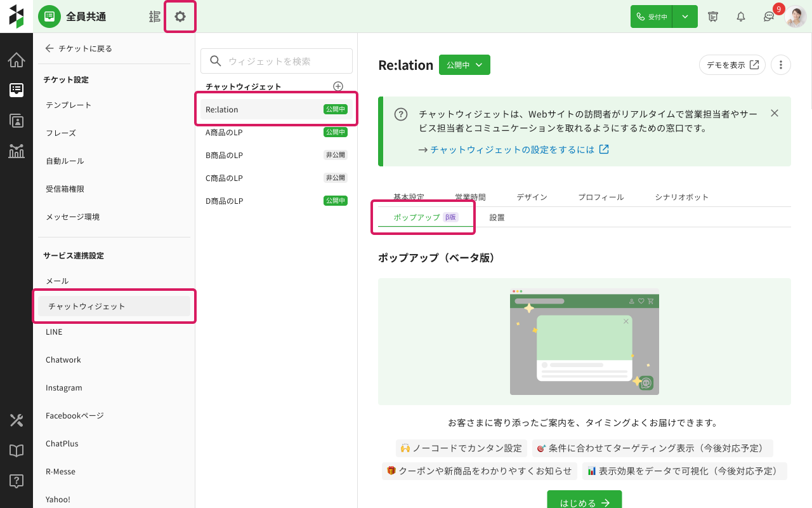Click the 受付中 phone status button

[x=652, y=17]
